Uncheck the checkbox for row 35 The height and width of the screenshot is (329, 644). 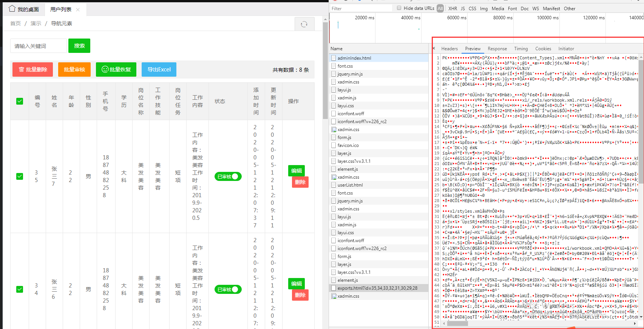[20, 176]
